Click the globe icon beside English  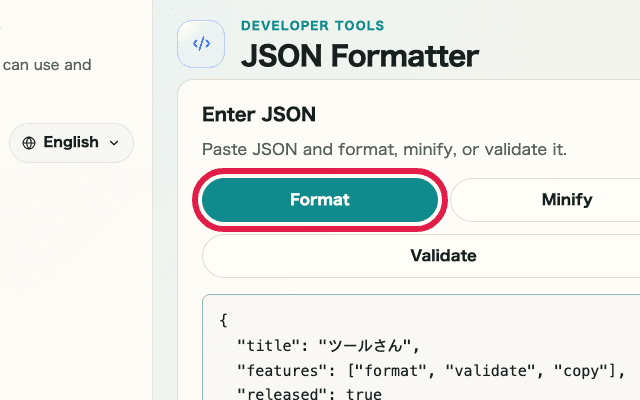[29, 143]
